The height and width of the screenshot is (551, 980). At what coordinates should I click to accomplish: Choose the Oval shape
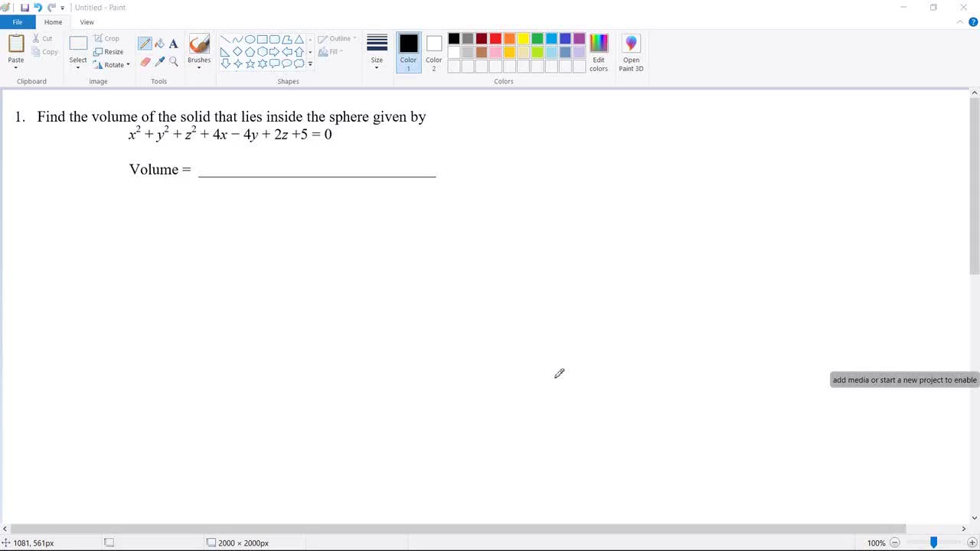click(250, 40)
